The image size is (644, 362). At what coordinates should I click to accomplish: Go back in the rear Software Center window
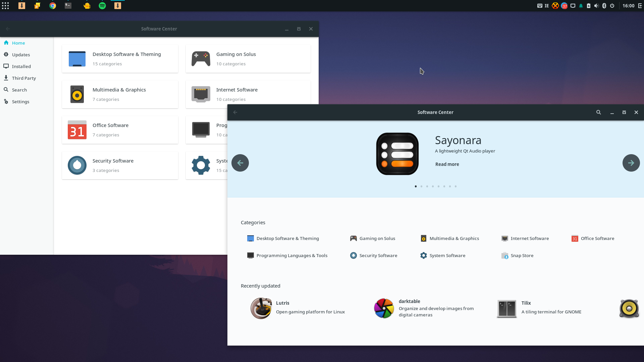click(8, 29)
